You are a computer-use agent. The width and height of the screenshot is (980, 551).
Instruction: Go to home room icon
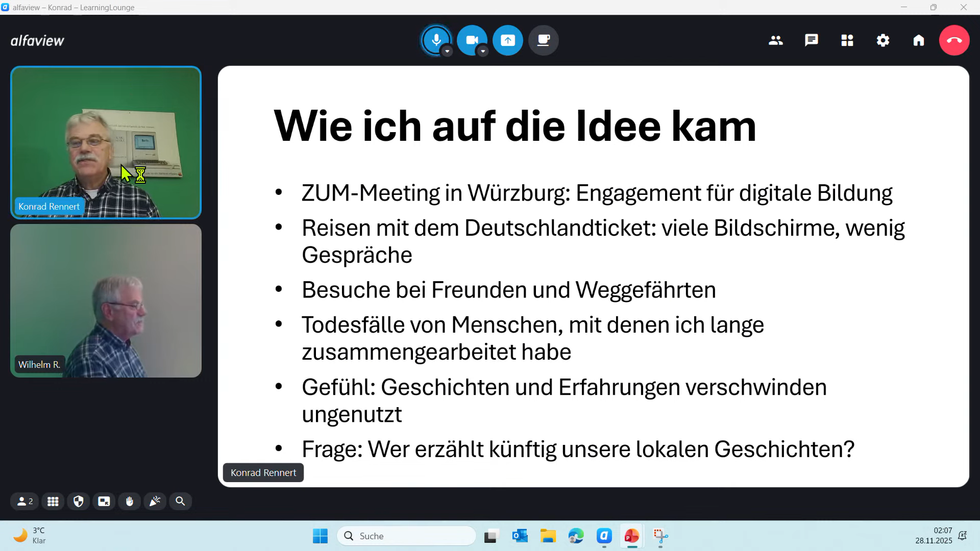[918, 40]
